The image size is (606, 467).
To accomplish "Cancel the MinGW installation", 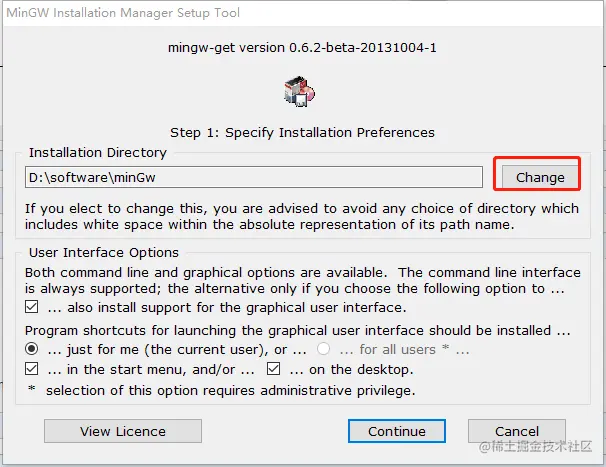I will pos(517,431).
